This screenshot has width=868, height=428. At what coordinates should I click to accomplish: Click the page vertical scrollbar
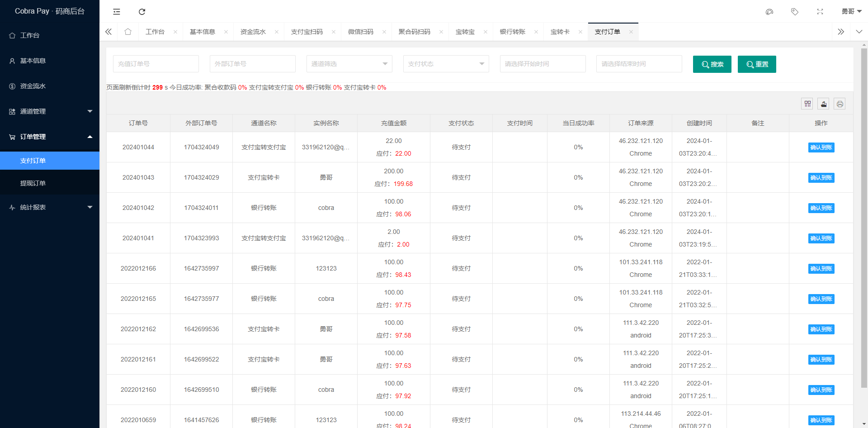[x=864, y=217]
